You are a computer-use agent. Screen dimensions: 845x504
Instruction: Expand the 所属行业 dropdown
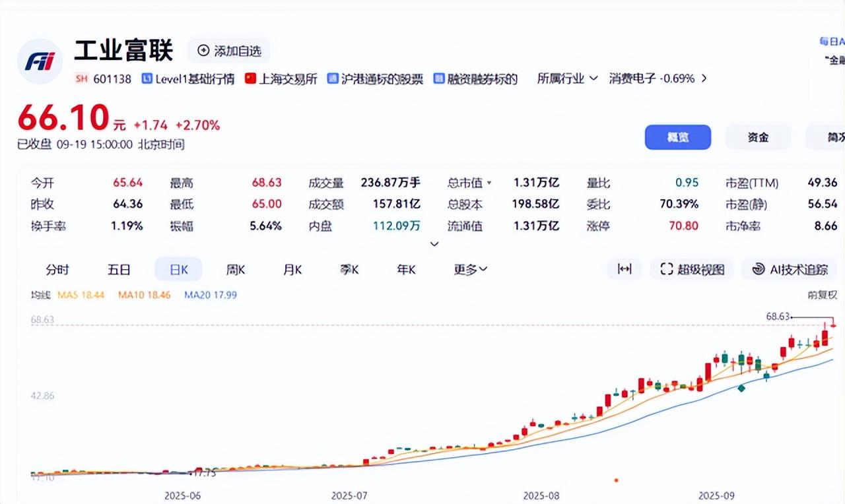click(x=567, y=79)
